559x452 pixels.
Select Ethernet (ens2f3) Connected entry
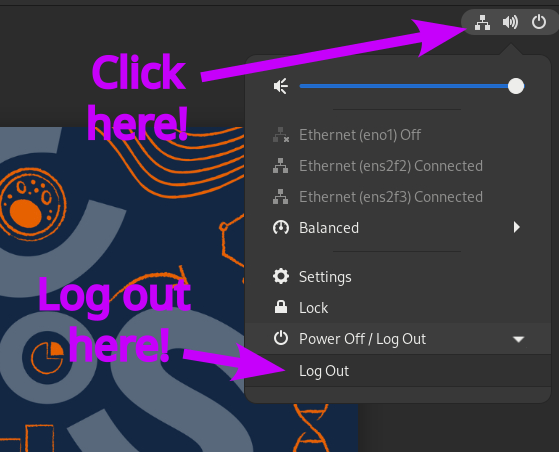pyautogui.click(x=398, y=197)
